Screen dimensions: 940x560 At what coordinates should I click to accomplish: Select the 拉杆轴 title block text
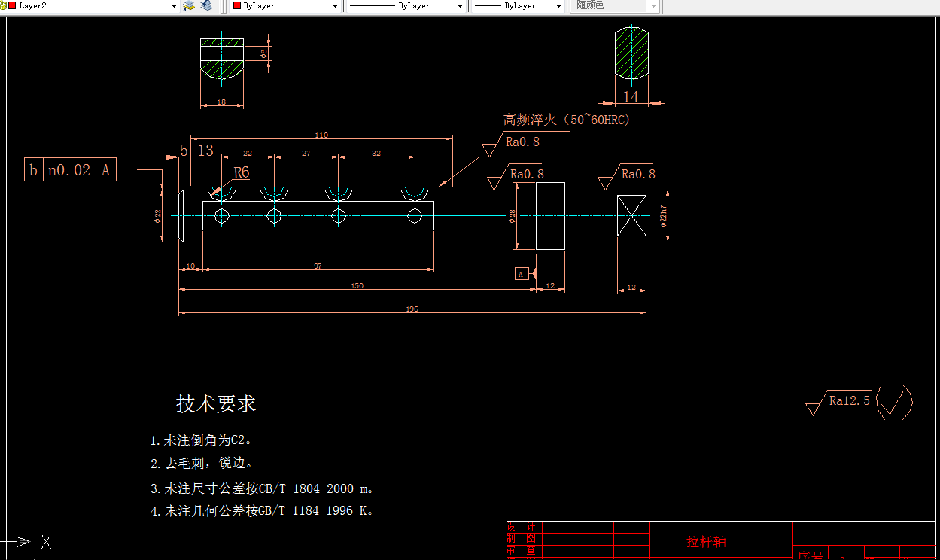(x=706, y=541)
